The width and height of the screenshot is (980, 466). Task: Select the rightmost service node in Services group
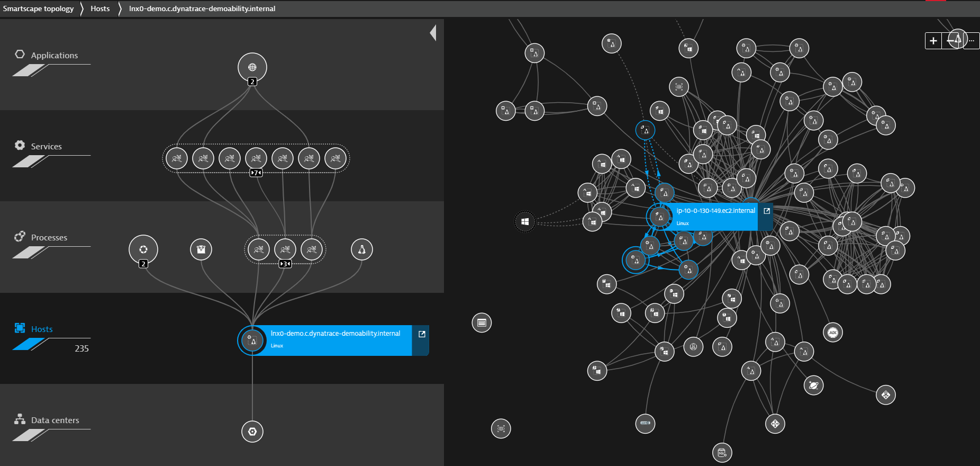(335, 158)
